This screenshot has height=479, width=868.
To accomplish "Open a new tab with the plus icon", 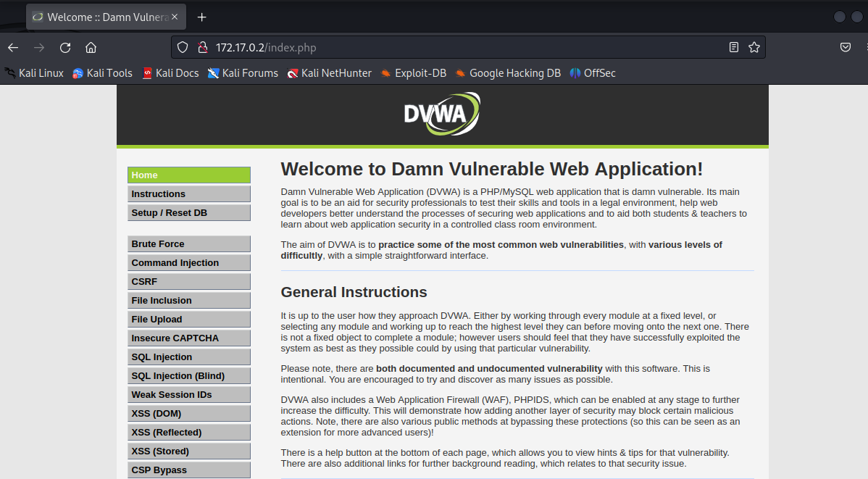I will click(202, 17).
